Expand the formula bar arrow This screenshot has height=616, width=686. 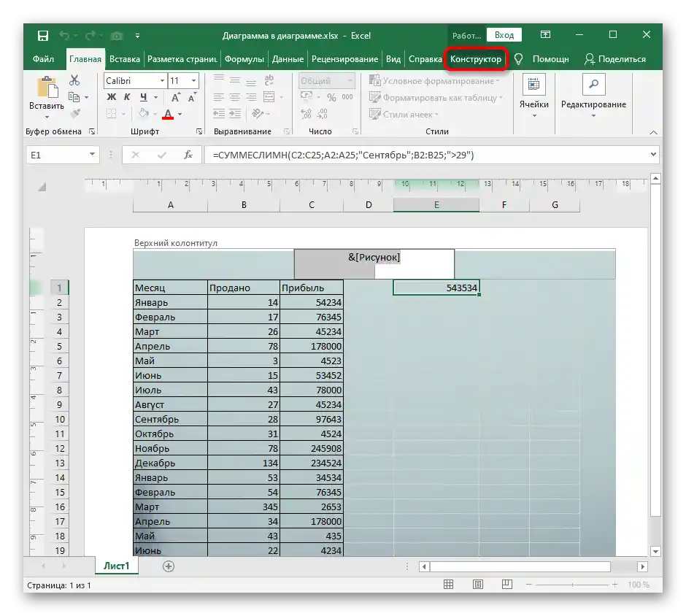pos(653,155)
